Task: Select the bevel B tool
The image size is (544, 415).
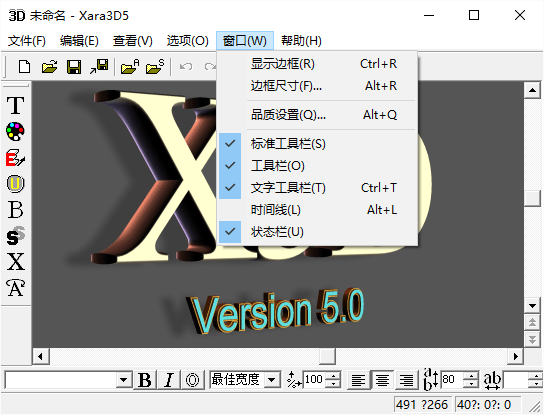Action: 16,210
